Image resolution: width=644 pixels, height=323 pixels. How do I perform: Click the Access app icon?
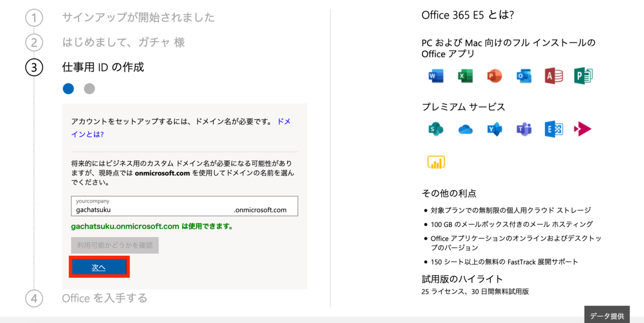tap(553, 76)
